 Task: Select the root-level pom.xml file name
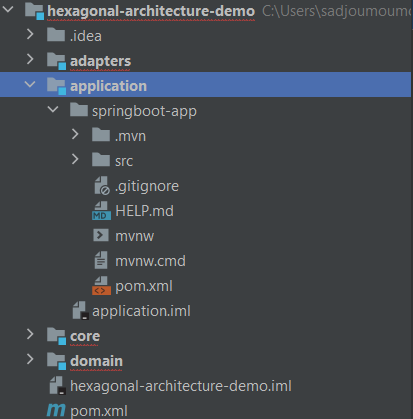[99, 411]
